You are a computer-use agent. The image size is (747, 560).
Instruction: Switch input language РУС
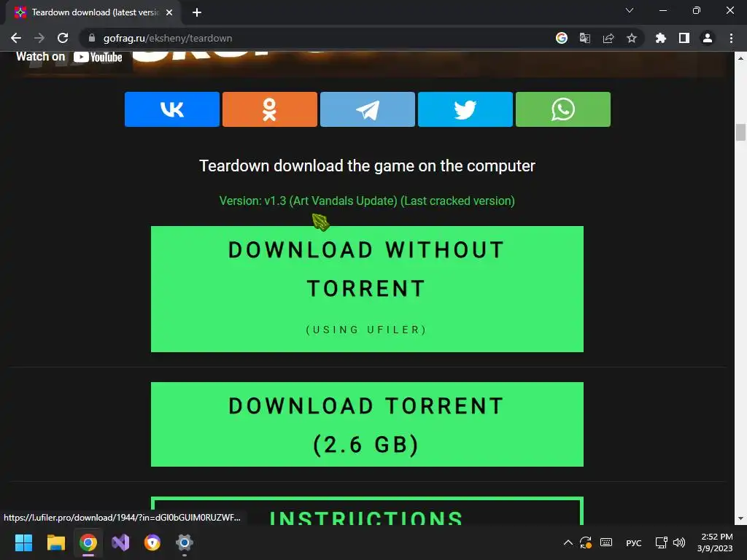click(x=634, y=543)
